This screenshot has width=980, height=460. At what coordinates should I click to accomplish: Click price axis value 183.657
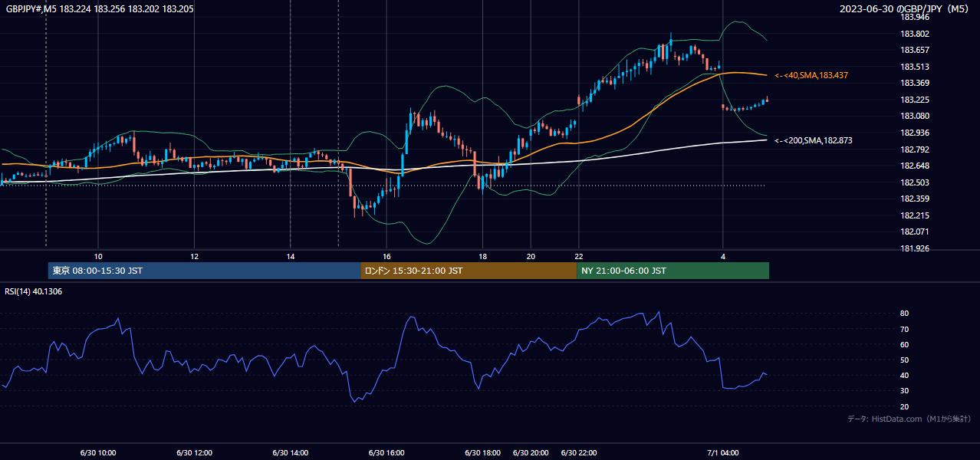(914, 50)
